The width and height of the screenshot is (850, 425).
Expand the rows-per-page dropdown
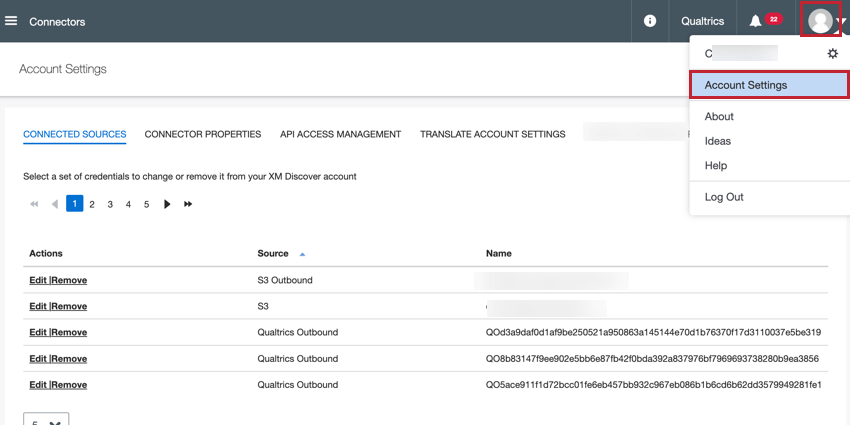(x=46, y=420)
